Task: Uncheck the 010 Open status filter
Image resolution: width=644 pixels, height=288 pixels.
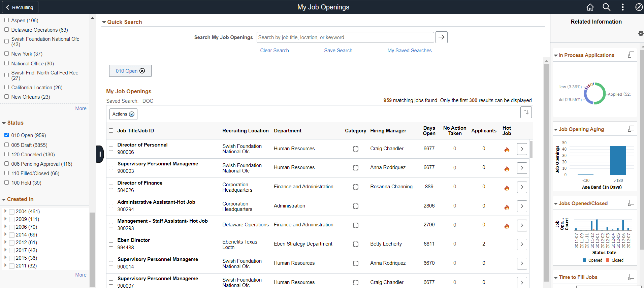Action: coord(6,135)
